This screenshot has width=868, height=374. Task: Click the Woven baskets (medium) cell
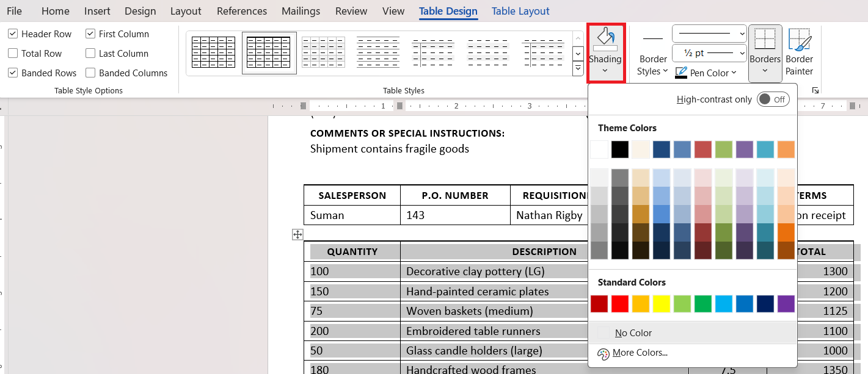click(470, 311)
